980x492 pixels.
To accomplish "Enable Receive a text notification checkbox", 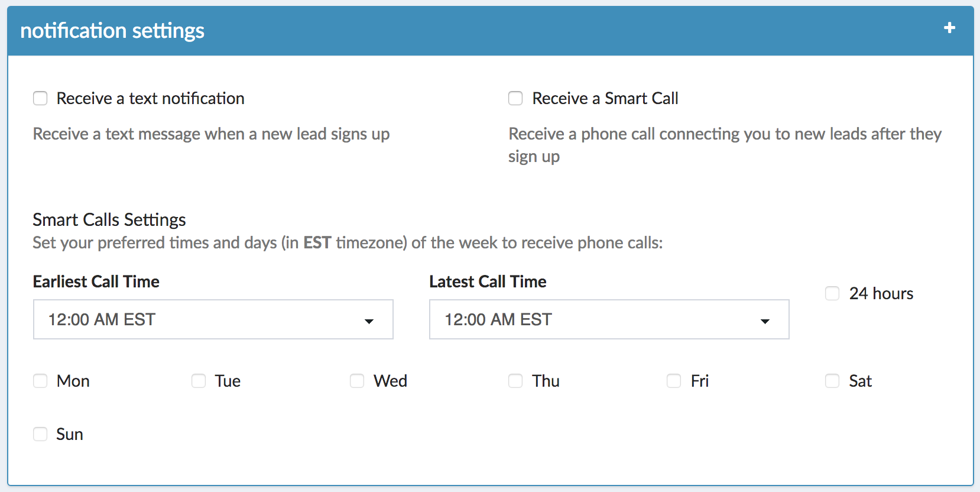I will [40, 98].
